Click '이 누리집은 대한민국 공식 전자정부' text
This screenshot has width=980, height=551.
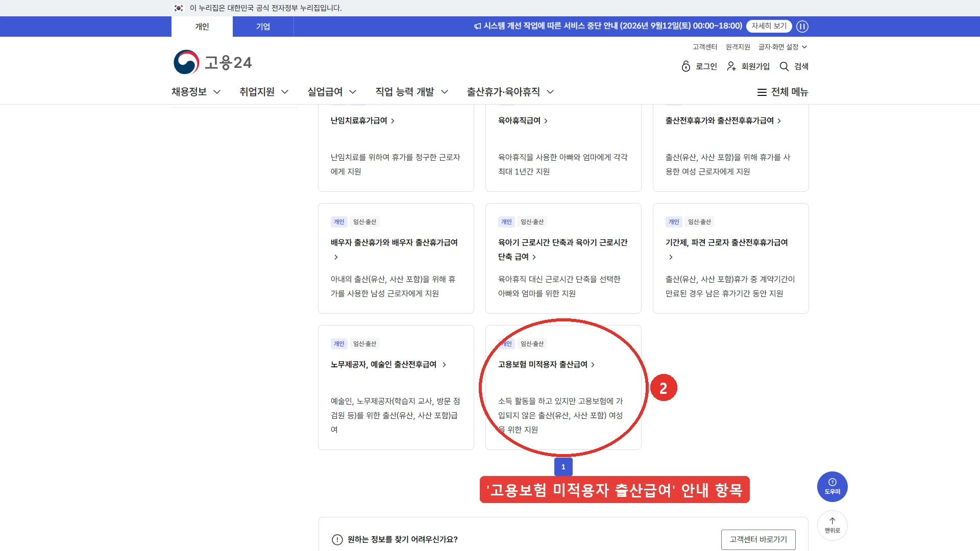(x=266, y=8)
